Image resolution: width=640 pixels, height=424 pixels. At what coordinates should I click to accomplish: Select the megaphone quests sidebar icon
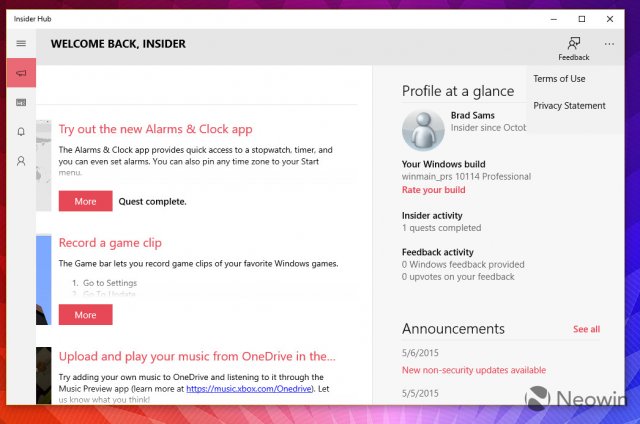[21, 73]
